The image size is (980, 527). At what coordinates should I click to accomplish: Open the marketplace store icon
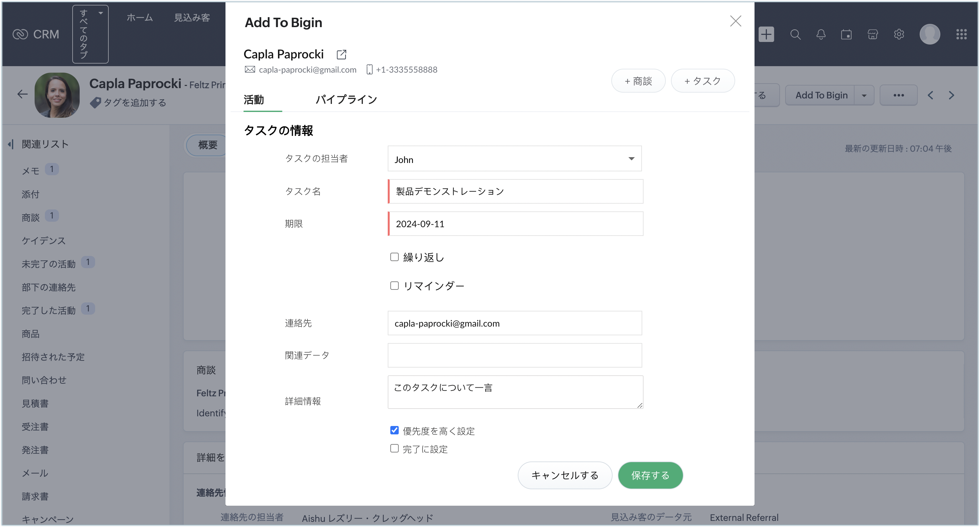[872, 35]
